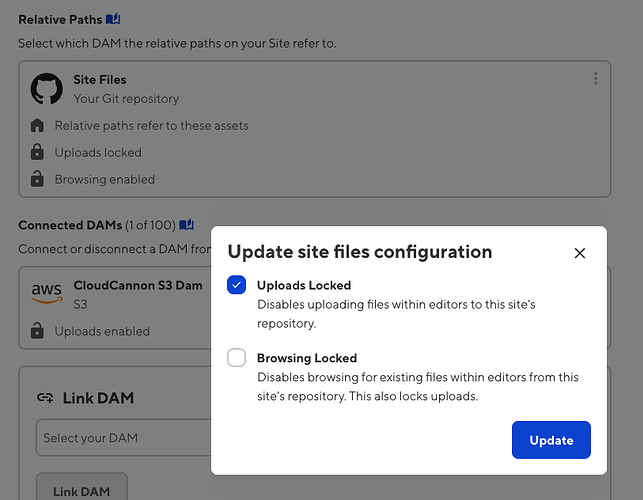
Task: Open the Select your DAM dropdown
Action: click(120, 438)
